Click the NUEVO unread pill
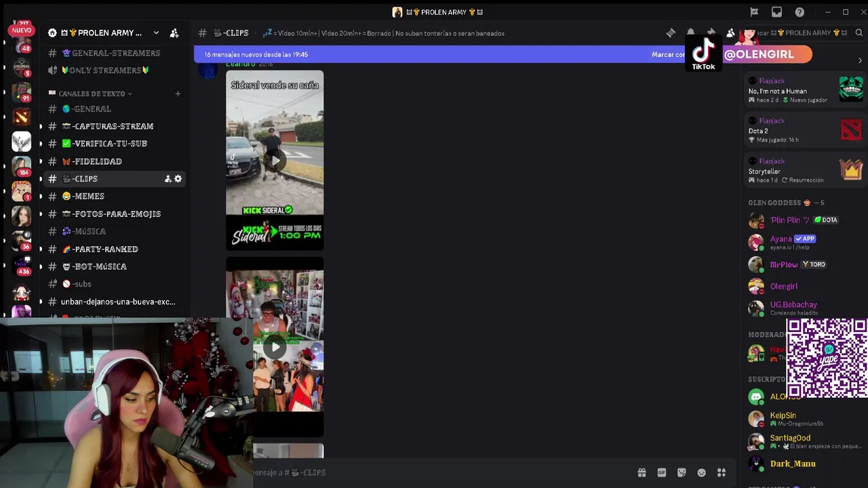 point(21,30)
